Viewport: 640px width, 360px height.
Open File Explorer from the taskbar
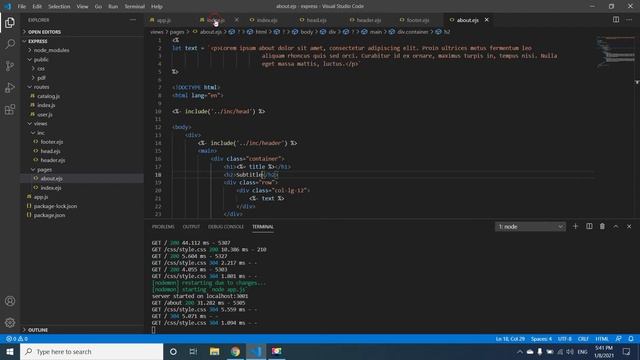pos(214,351)
